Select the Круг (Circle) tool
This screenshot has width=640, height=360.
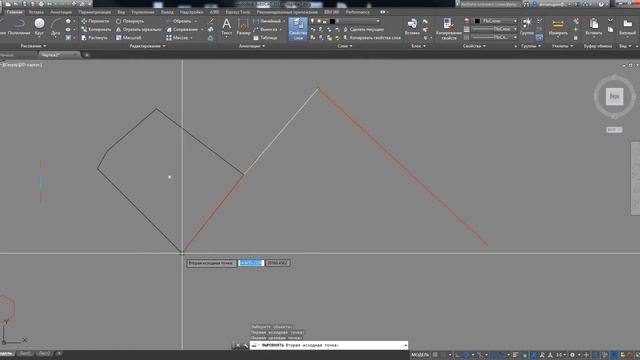39,27
